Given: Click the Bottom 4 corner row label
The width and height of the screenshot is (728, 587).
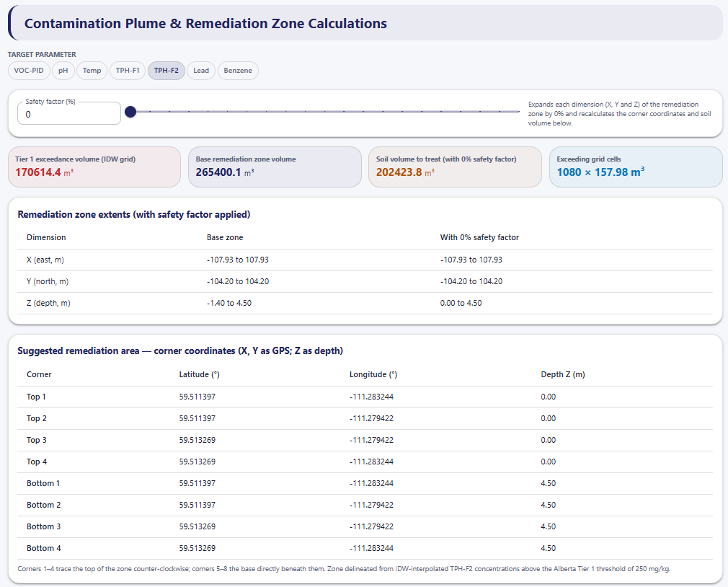Looking at the screenshot, I should 44,548.
